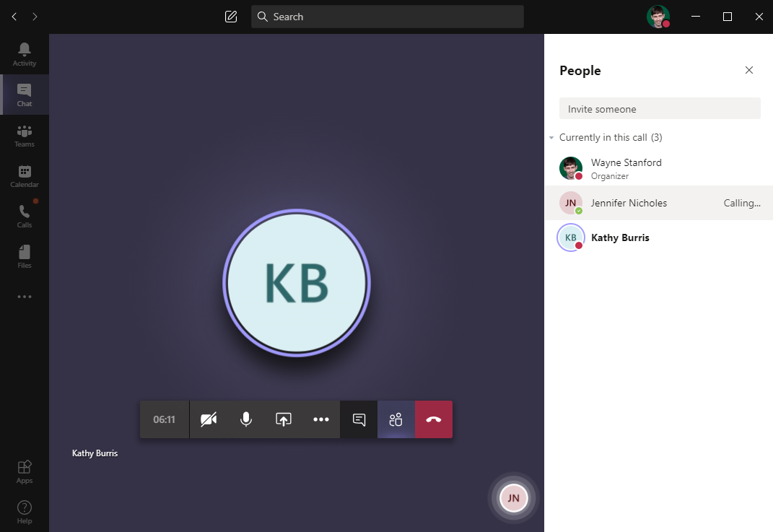Open the Apps store
Viewport: 773px width, 532px height.
click(x=25, y=471)
